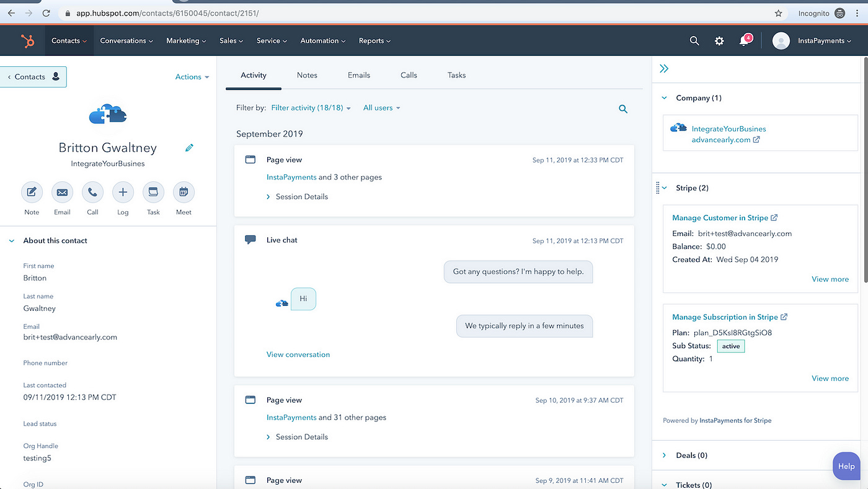Image resolution: width=868 pixels, height=489 pixels.
Task: Collapse the Stripe (2) section
Action: [664, 188]
